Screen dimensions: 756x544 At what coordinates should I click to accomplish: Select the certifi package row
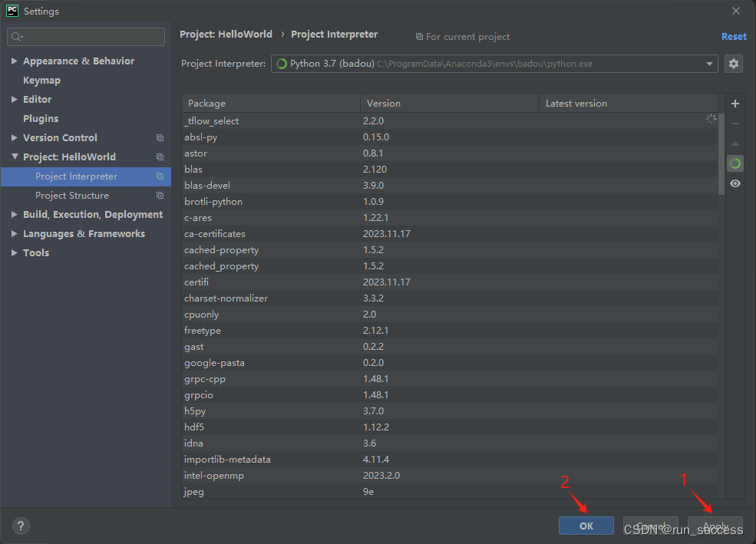coord(449,282)
